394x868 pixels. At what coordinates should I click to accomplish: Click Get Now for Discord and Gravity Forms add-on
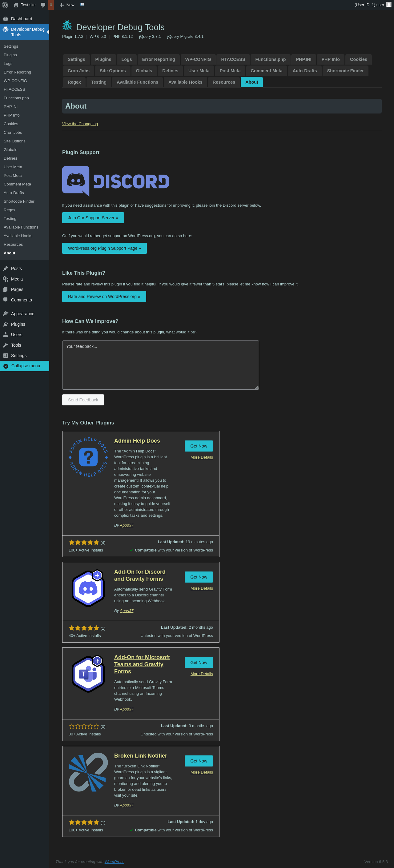pos(199,577)
